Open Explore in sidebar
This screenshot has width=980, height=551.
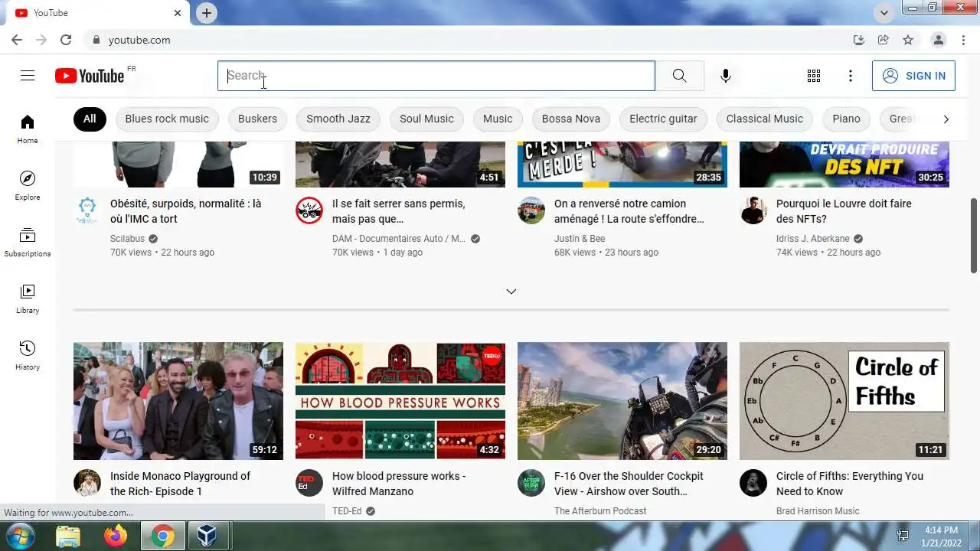(x=28, y=186)
